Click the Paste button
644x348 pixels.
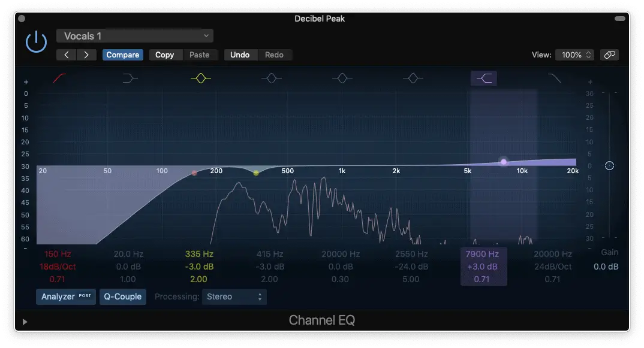[199, 55]
